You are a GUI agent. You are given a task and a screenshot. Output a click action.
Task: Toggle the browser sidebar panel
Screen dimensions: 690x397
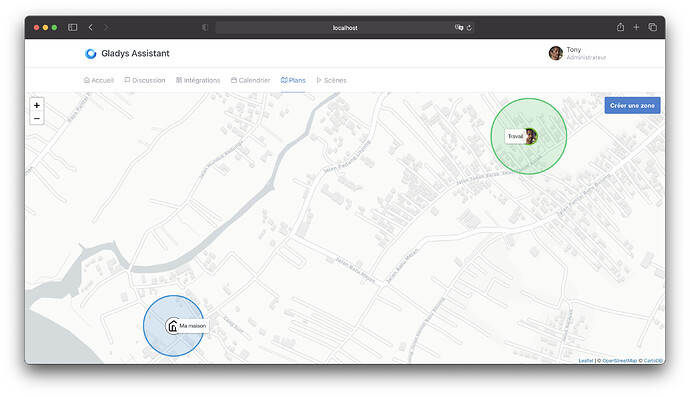73,27
